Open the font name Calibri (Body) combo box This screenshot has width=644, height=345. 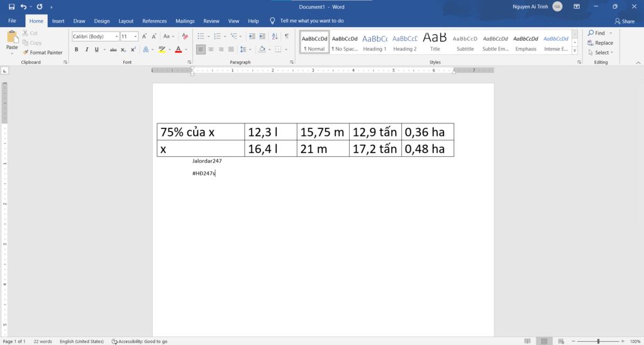[x=96, y=37]
